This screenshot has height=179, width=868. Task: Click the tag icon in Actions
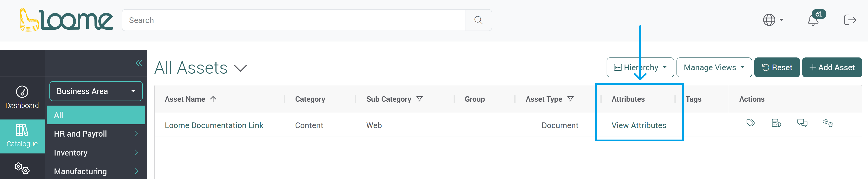click(x=751, y=123)
